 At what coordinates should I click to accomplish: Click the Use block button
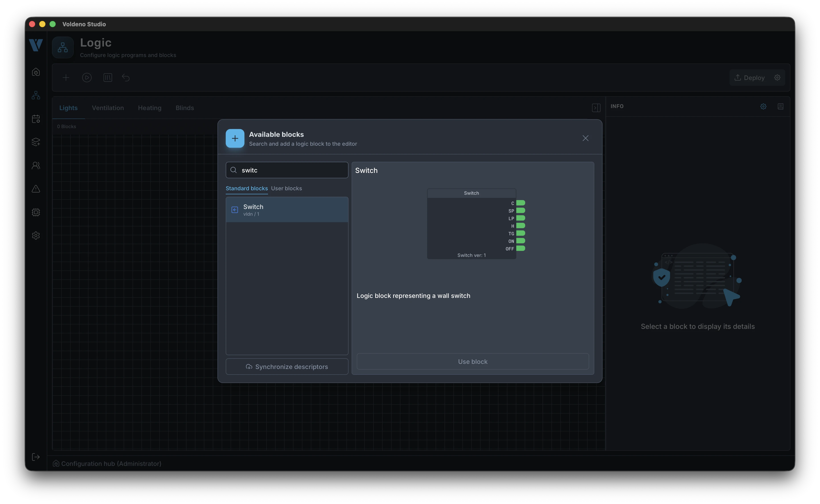coord(473,361)
